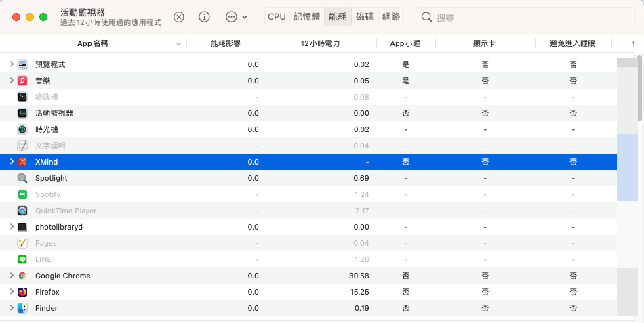Screen dimensions: 644x323
Task: Click the 是 App 小睡 value for 音樂
Action: coord(406,81)
